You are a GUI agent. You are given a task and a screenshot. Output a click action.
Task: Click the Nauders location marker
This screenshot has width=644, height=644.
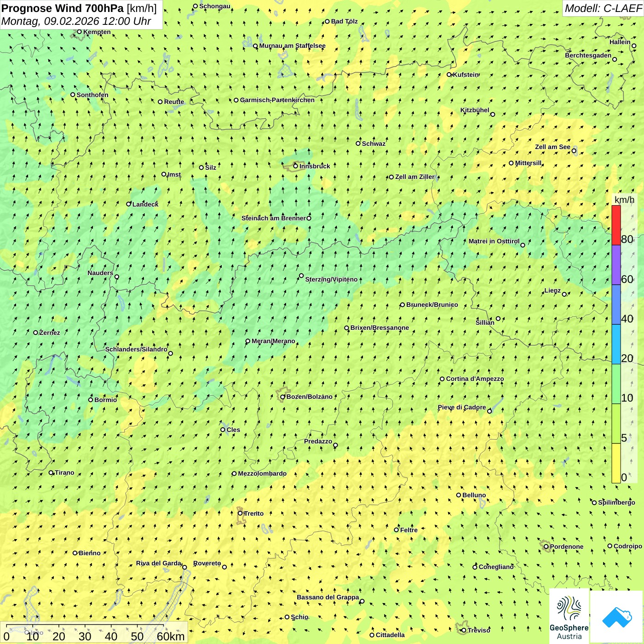(x=116, y=277)
